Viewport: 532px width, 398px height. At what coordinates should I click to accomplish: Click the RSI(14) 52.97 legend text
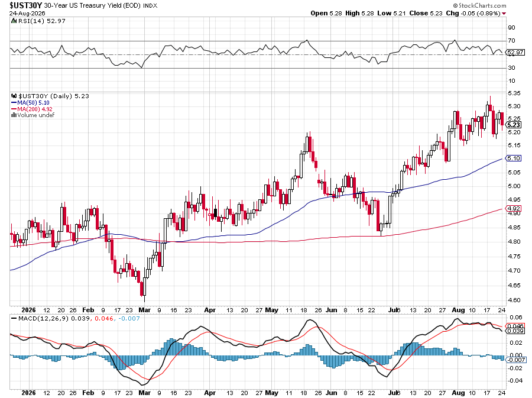click(41, 21)
